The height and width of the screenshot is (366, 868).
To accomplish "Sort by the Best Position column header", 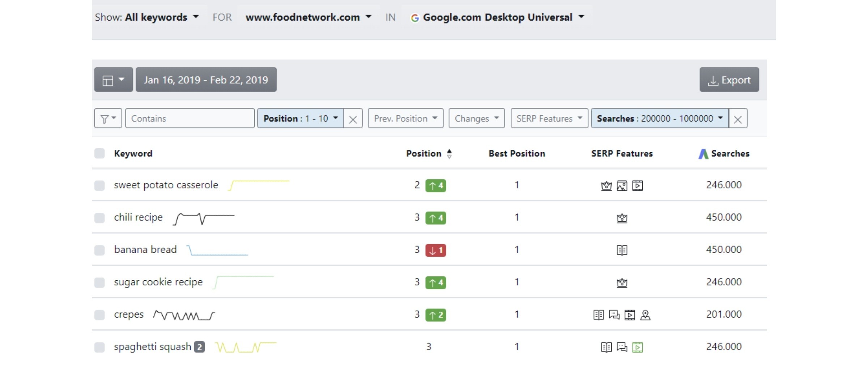I will point(517,153).
